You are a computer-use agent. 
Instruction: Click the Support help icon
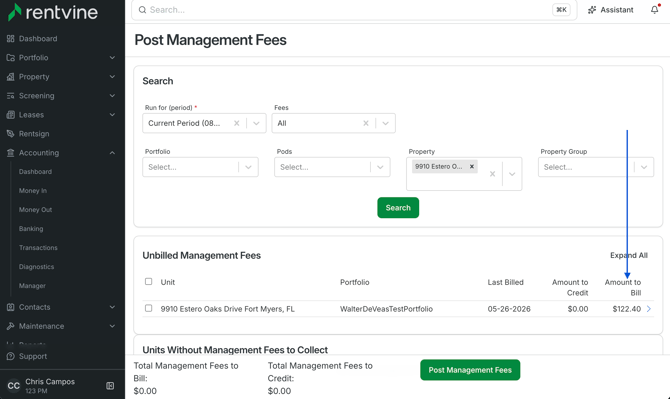(x=11, y=356)
